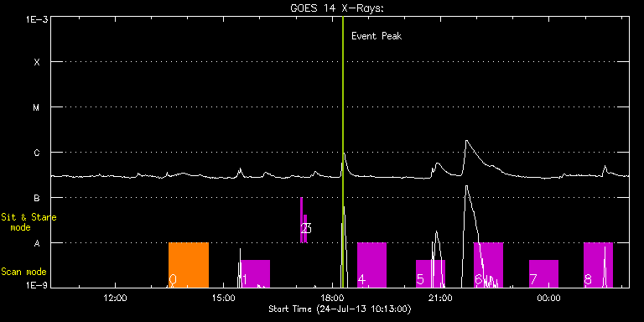
Task: Select magenta scan block labeled 4
Action: (371, 265)
